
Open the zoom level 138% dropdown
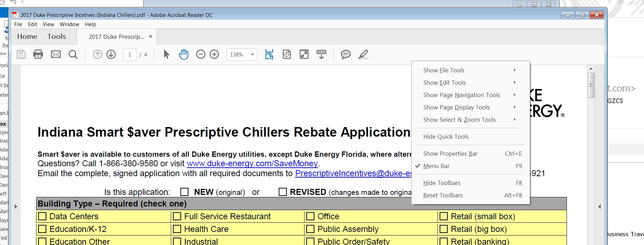click(x=253, y=54)
